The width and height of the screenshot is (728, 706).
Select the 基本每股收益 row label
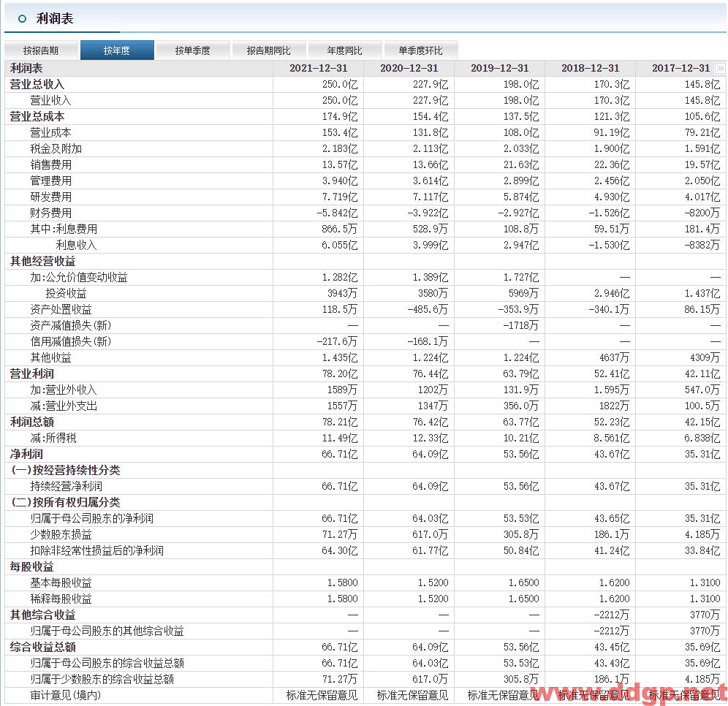pyautogui.click(x=61, y=583)
